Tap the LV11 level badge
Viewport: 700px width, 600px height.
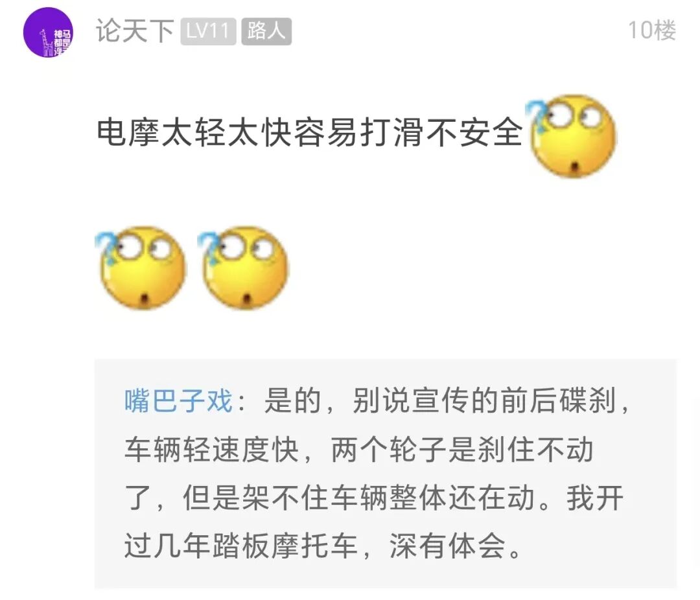(x=208, y=31)
